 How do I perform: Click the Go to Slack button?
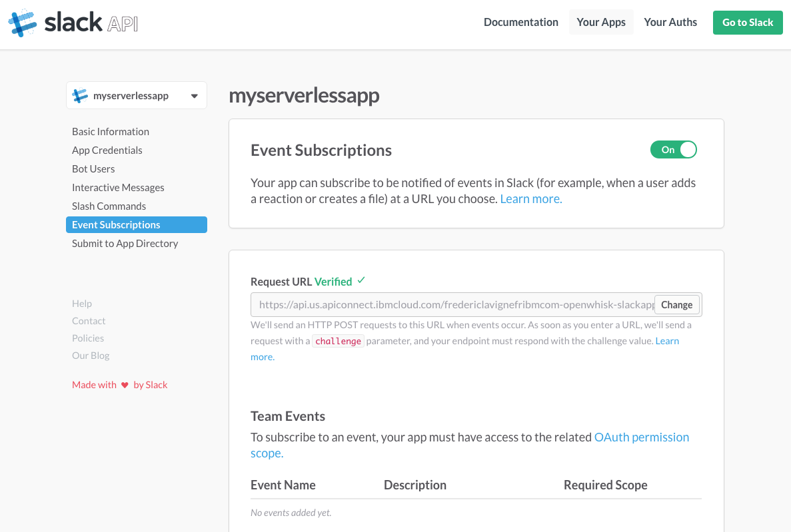tap(748, 23)
